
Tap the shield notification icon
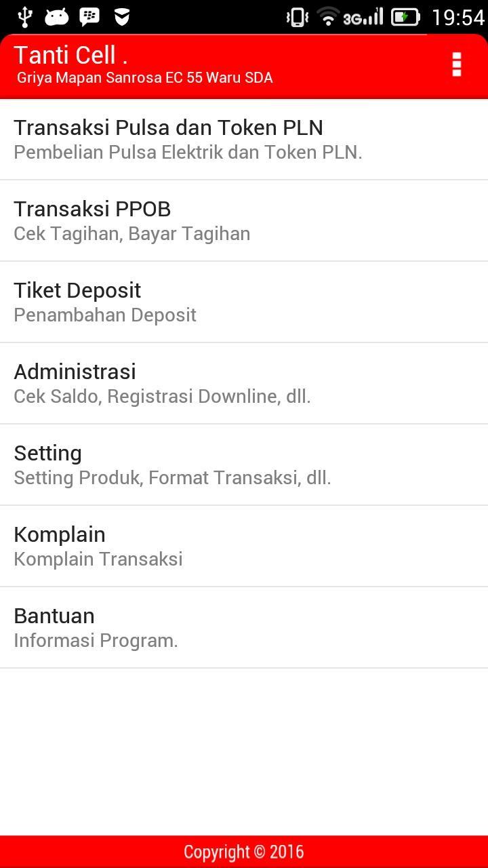coord(122,17)
